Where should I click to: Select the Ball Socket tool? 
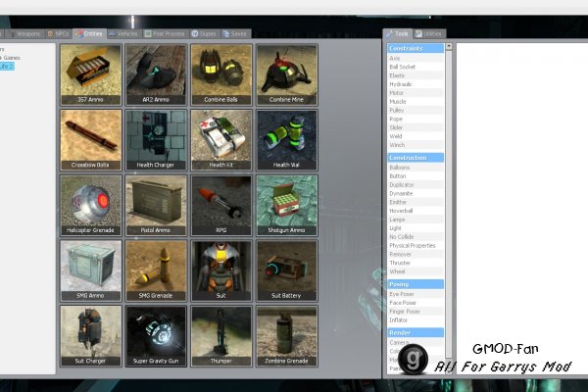[x=416, y=67]
